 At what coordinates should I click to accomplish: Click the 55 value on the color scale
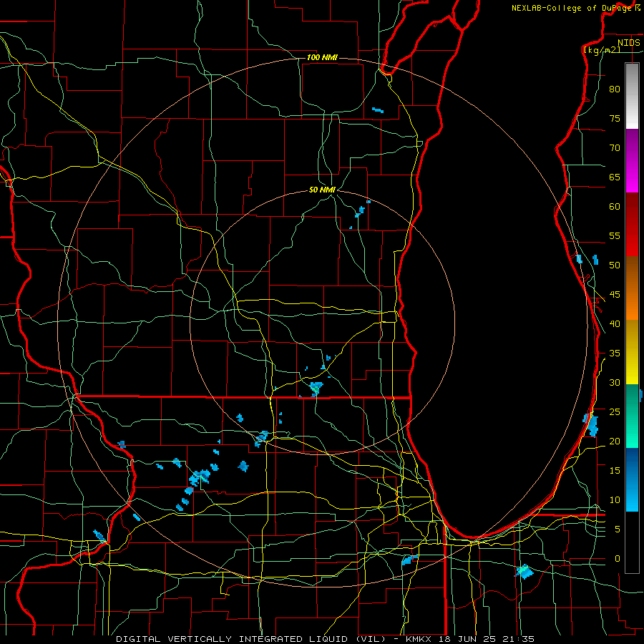click(x=615, y=235)
